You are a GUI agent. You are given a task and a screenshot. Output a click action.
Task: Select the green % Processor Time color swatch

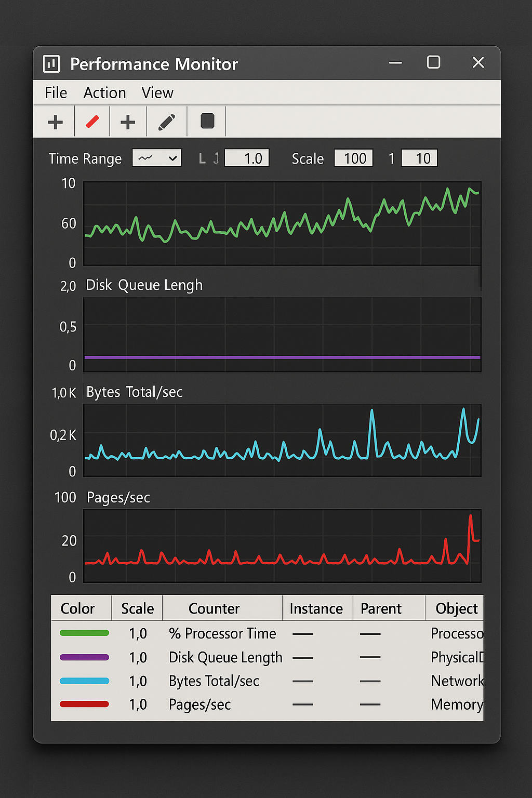coord(84,633)
